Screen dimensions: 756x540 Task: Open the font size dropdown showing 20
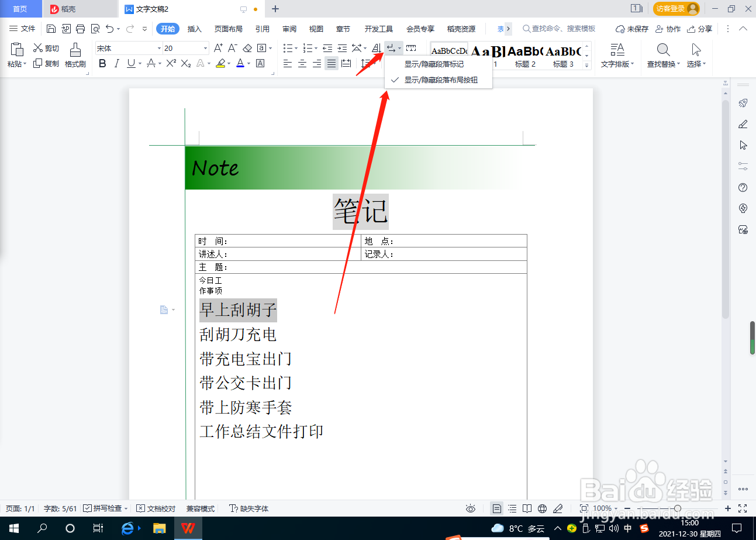tap(205, 47)
